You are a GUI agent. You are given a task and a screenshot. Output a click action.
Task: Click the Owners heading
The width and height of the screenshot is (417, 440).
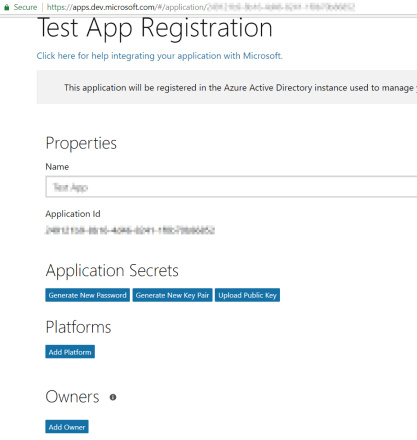72,397
